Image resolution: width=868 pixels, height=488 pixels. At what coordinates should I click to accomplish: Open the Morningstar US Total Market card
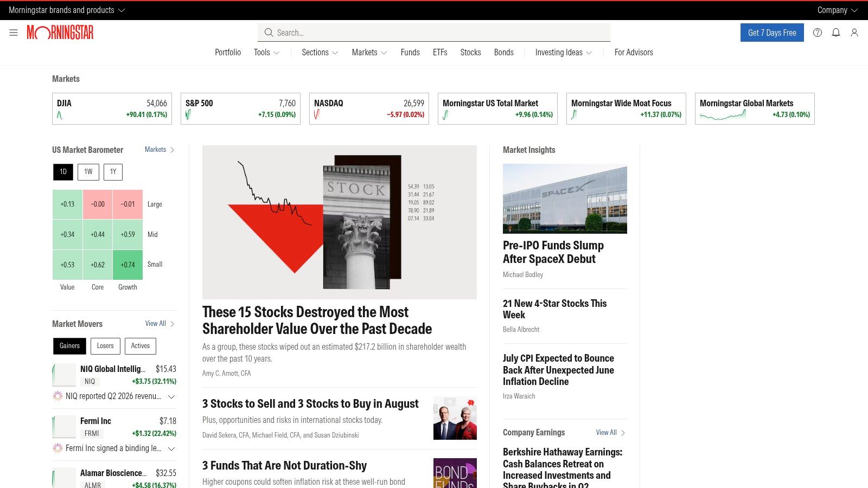(497, 108)
